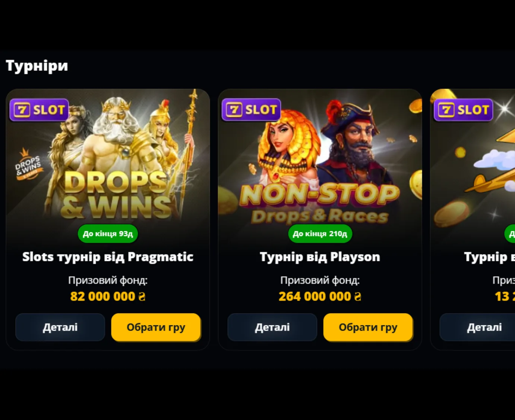Choose a game for Playson tournament
515x420 pixels.
[x=368, y=327]
